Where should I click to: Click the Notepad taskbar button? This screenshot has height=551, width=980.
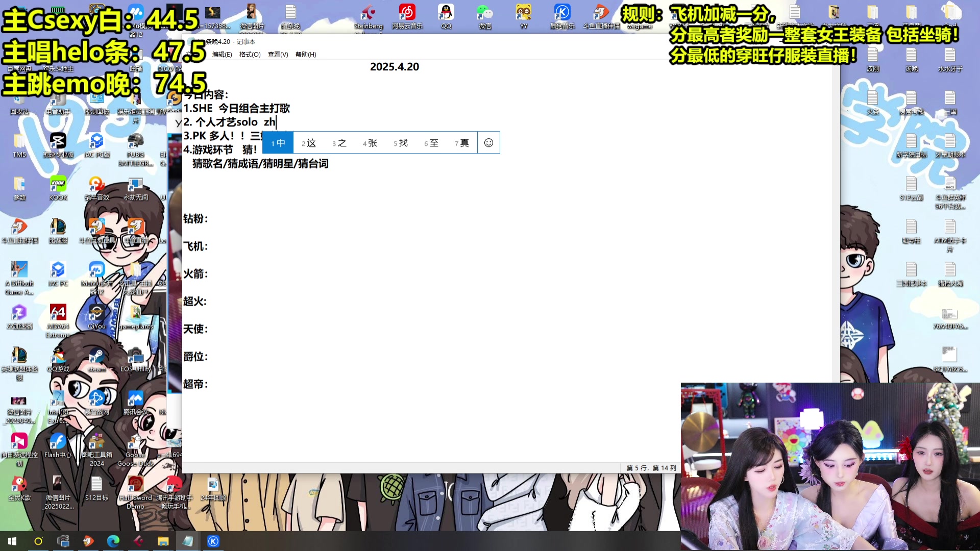pyautogui.click(x=188, y=541)
